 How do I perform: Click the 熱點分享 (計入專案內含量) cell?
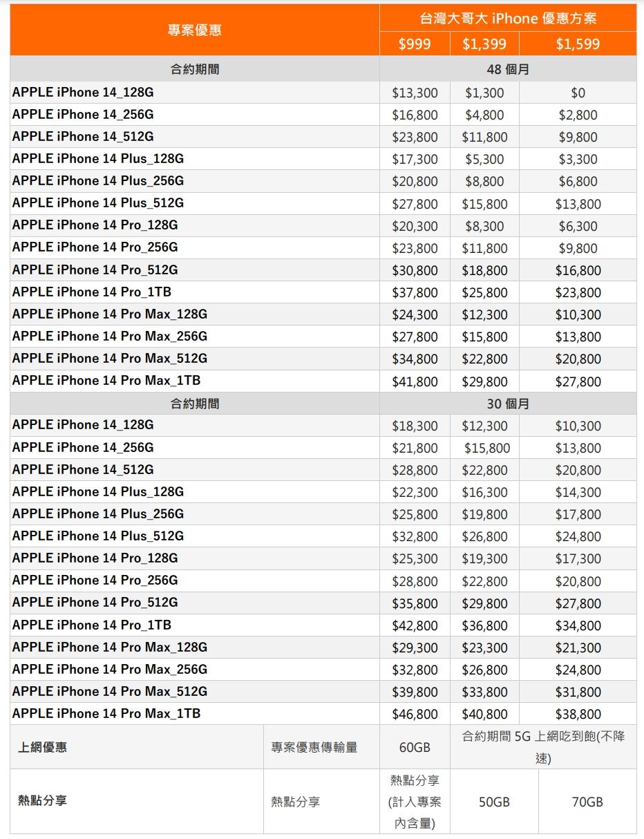[415, 802]
